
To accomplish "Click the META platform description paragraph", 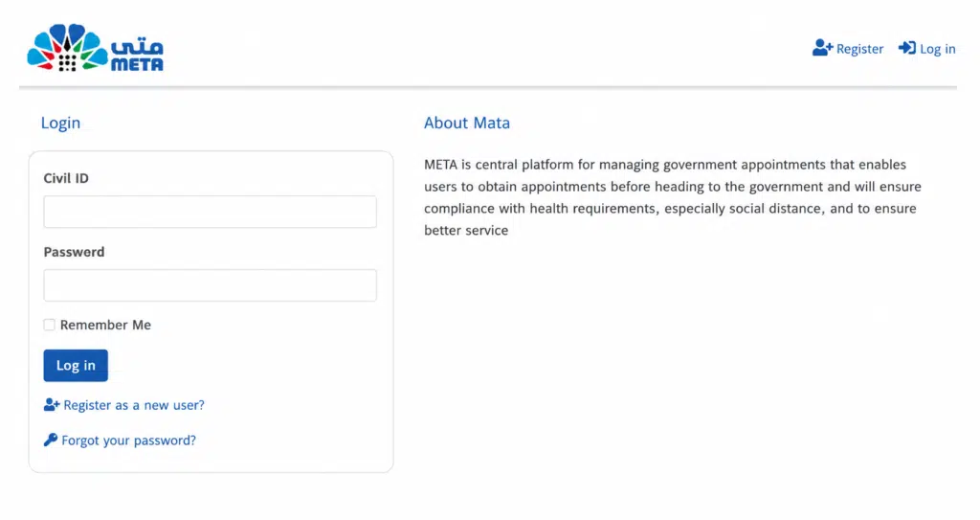I will [673, 197].
